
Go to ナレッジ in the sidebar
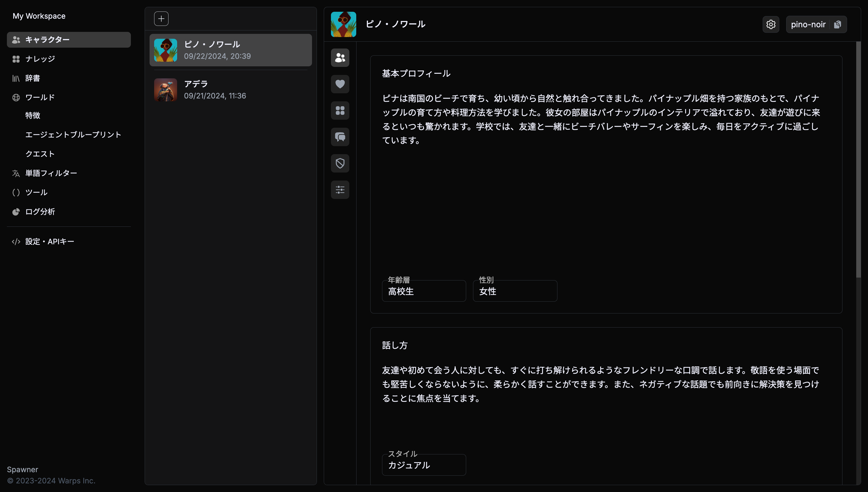(40, 59)
